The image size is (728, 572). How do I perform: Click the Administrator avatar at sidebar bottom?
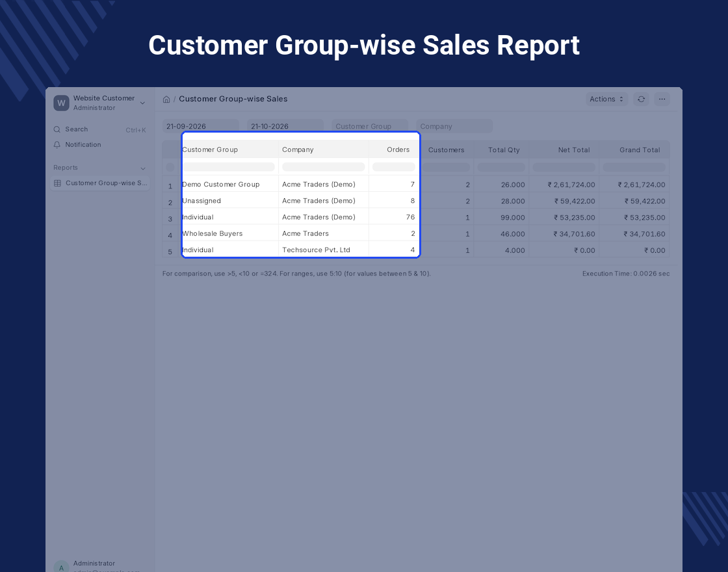coord(61,566)
